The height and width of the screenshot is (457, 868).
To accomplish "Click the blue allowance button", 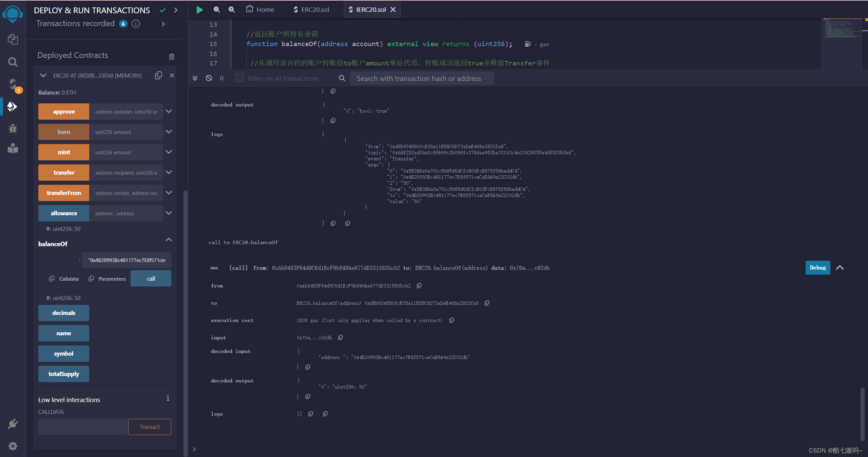I will tap(64, 213).
